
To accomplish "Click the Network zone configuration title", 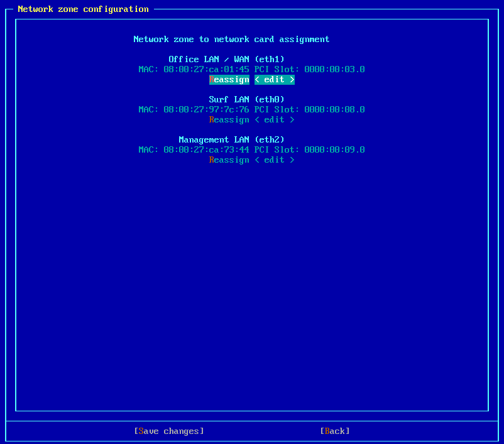I will [83, 9].
